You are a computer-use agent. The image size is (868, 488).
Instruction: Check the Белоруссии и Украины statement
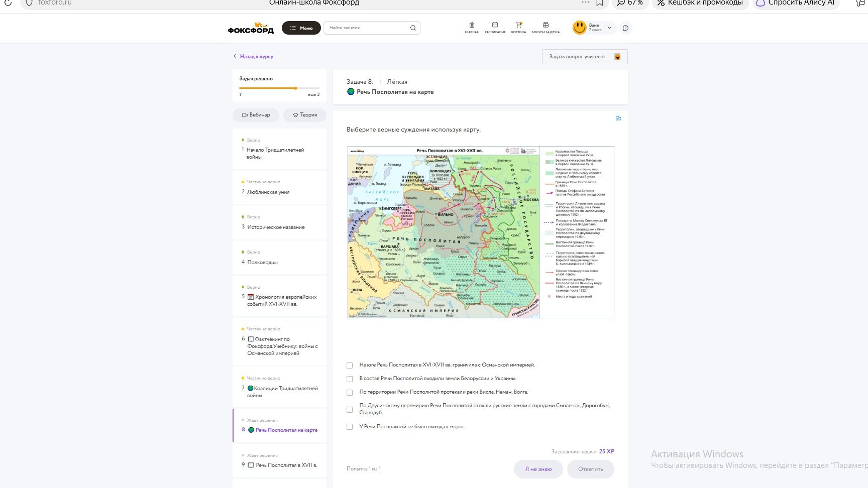[x=350, y=379]
